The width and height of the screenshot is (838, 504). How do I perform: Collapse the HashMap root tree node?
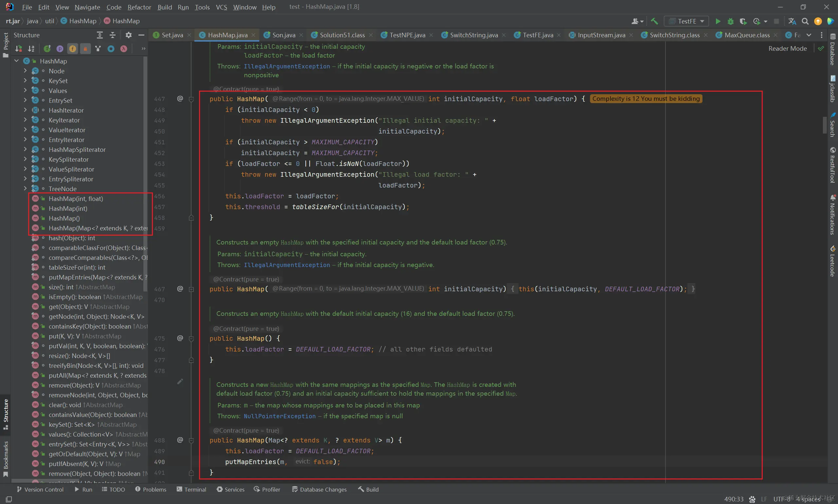click(x=16, y=61)
